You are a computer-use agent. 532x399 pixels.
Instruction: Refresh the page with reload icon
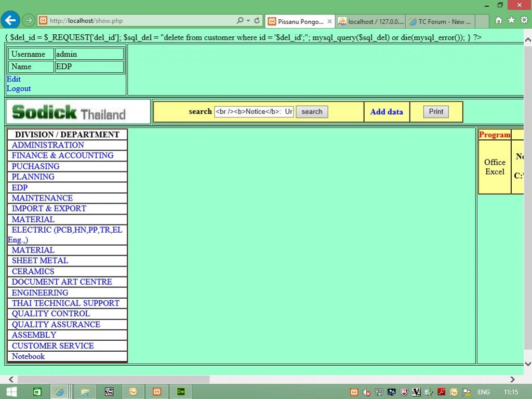257,20
